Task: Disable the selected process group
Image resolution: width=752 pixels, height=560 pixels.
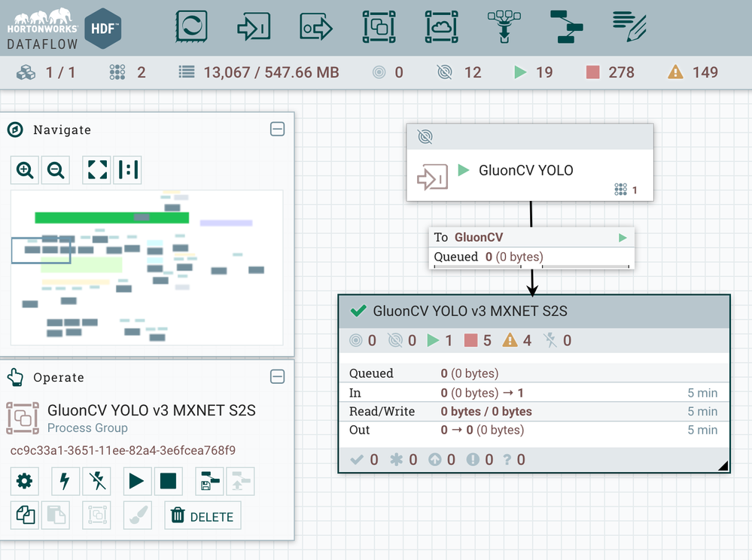Action: point(97,481)
